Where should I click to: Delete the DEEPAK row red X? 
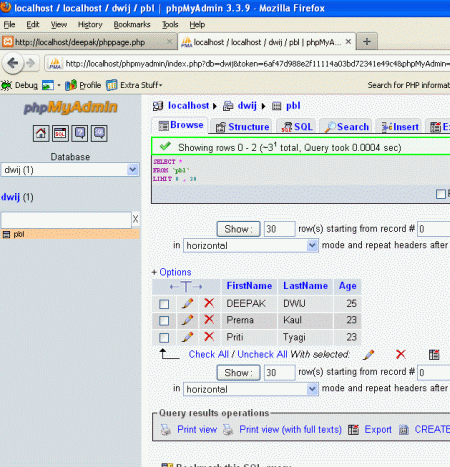pos(209,303)
